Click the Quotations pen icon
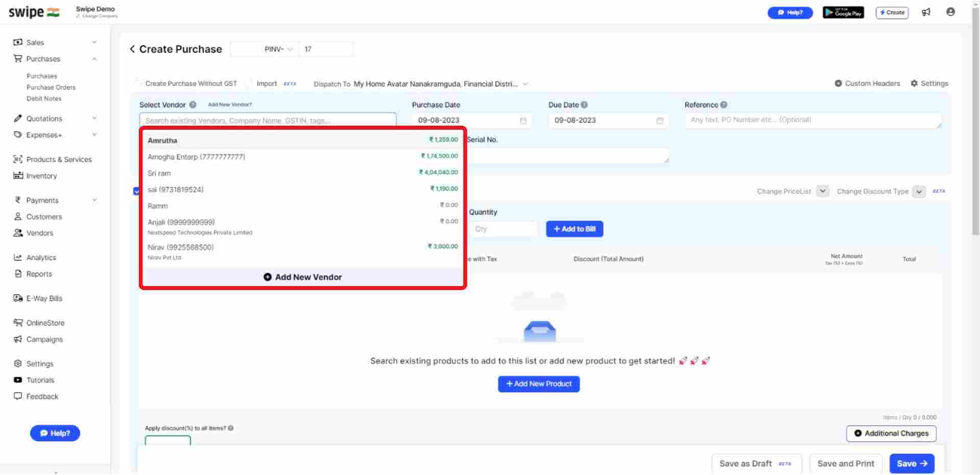The width and height of the screenshot is (980, 475). tap(18, 118)
